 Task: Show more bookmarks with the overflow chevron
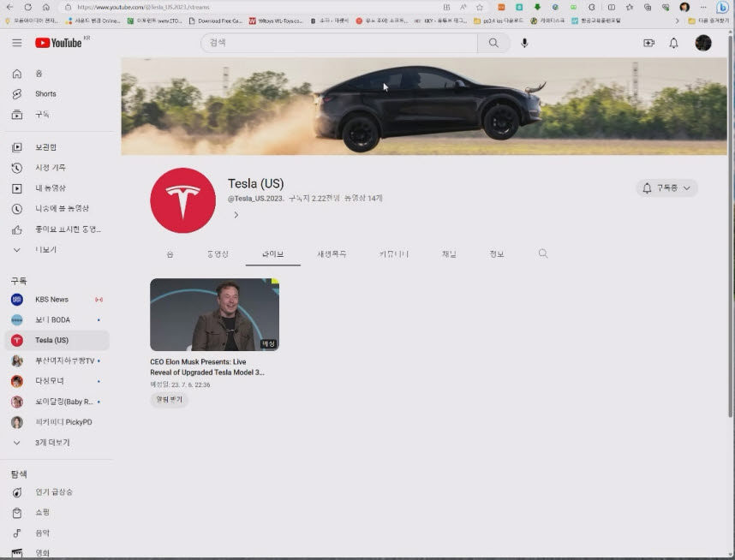677,21
